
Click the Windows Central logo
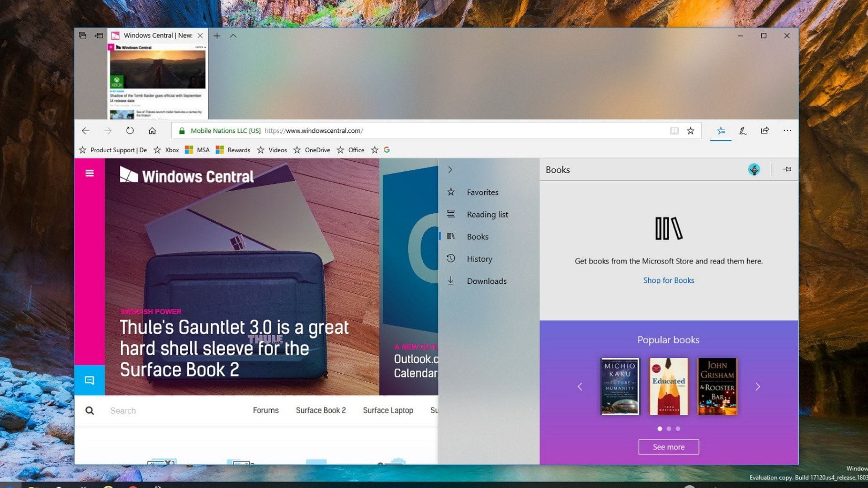point(187,176)
